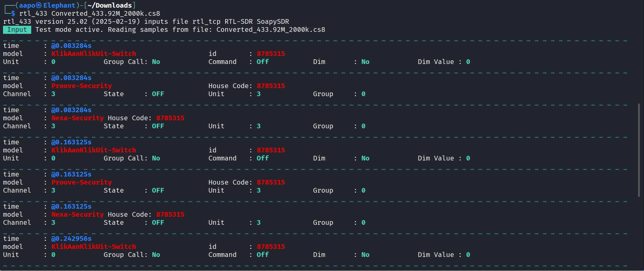Image resolution: width=644 pixels, height=271 pixels.
Task: Click the hostname Elephant in the prompt
Action: click(x=59, y=5)
